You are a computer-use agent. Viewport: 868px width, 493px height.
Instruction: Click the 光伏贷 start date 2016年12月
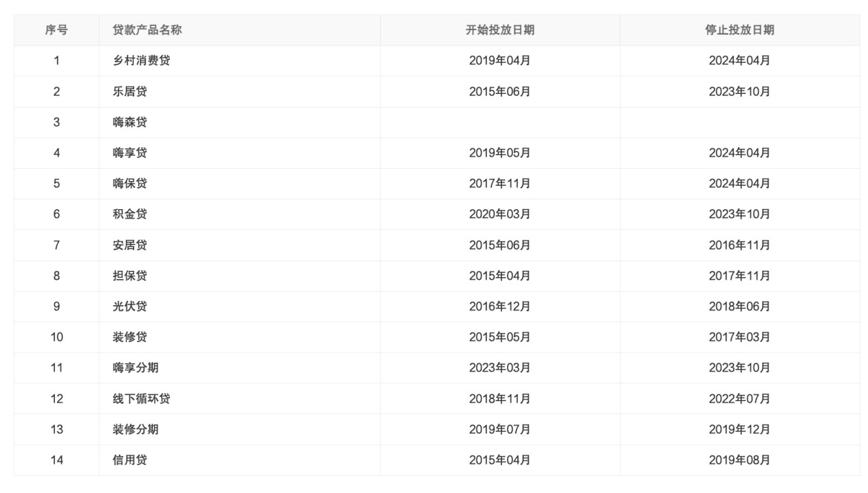500,306
